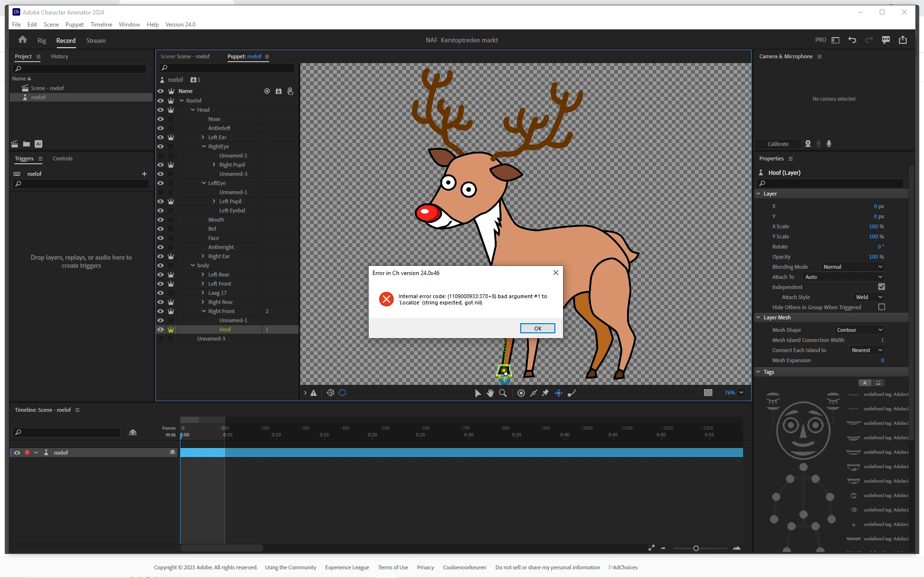This screenshot has width=924, height=578.
Task: Adjust the timeline zoom slider handle
Action: coord(696,548)
